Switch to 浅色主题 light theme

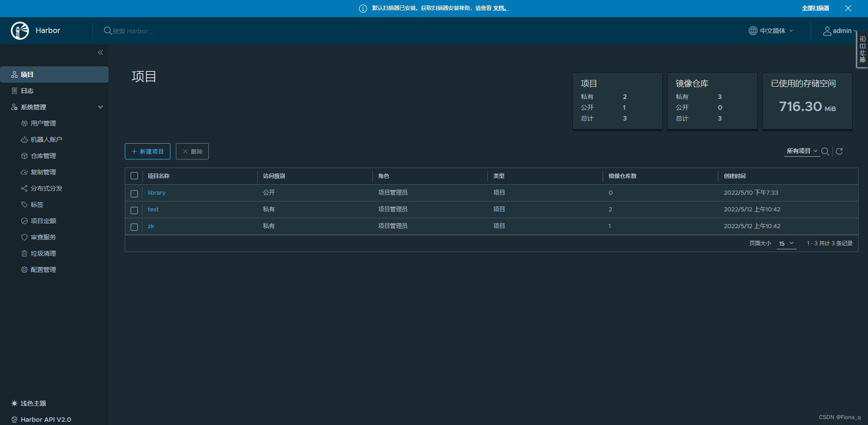pyautogui.click(x=33, y=403)
